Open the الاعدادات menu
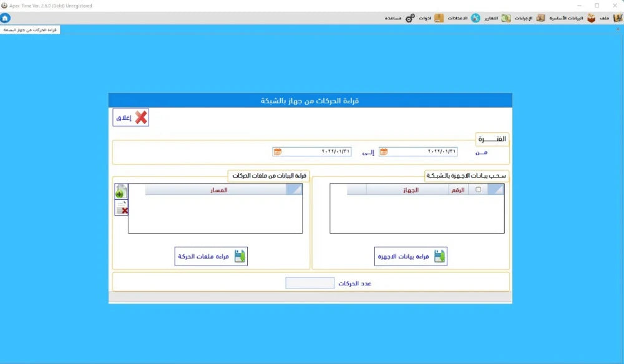The height and width of the screenshot is (364, 624). point(451,18)
